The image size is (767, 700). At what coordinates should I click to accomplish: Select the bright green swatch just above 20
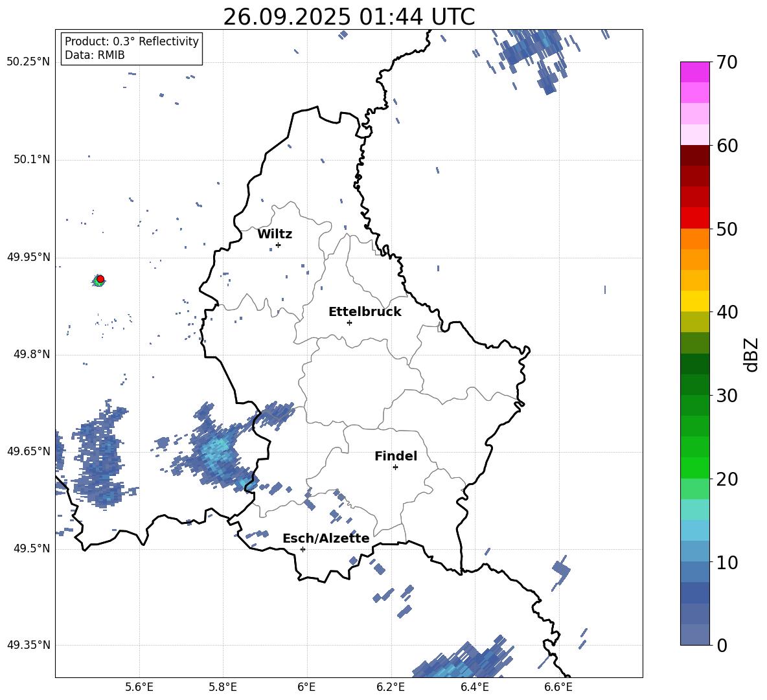tap(694, 468)
